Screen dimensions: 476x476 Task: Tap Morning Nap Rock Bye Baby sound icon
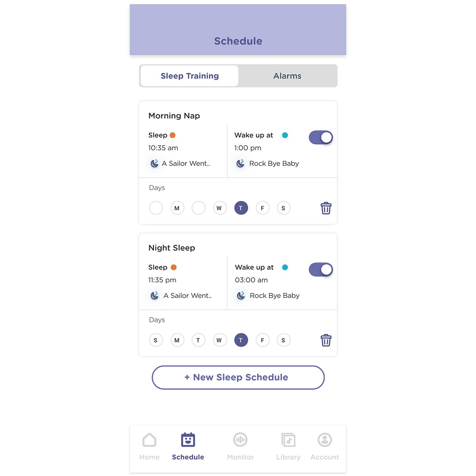[x=240, y=163]
